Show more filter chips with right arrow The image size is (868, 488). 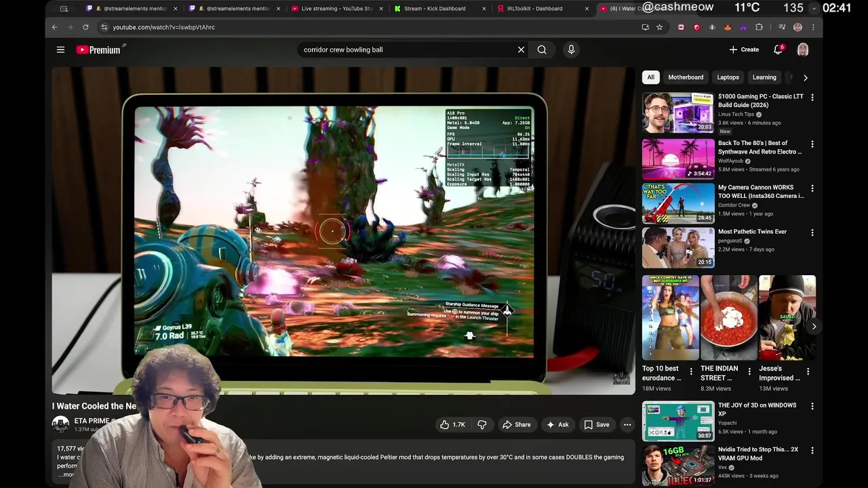tap(805, 77)
